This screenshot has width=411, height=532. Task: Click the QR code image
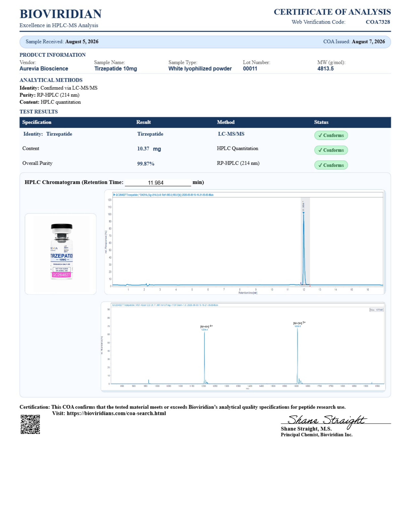point(30,425)
